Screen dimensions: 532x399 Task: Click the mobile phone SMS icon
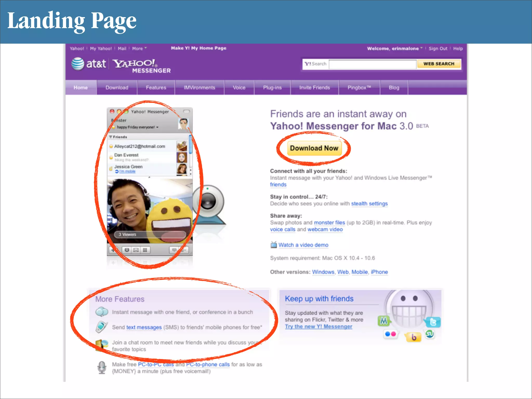101,327
